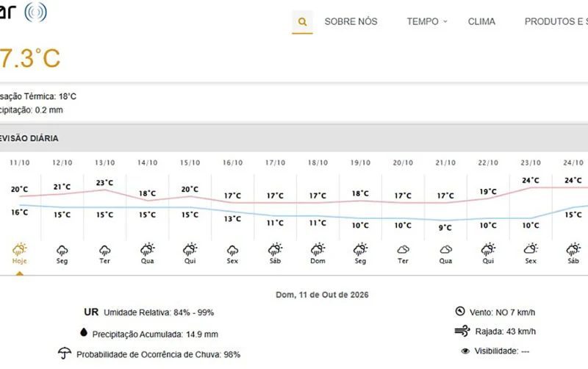Click the UR humidity symbol
This screenshot has width=588, height=369.
point(91,312)
